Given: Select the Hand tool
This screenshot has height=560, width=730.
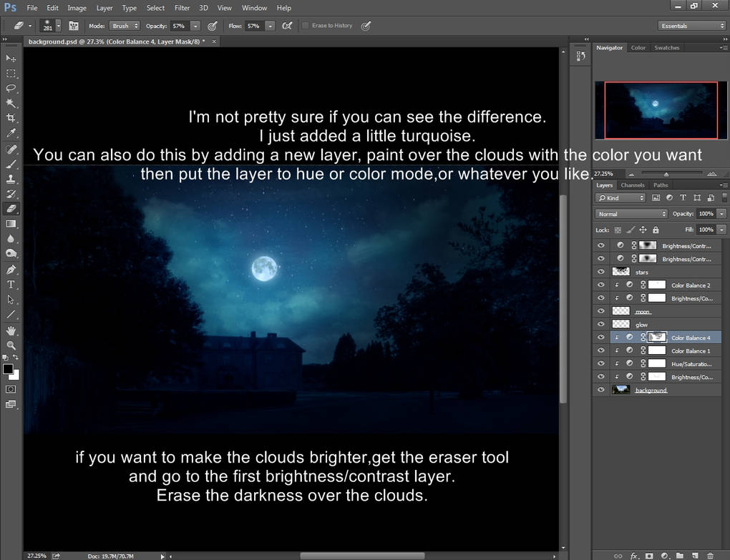Looking at the screenshot, I should (11, 330).
